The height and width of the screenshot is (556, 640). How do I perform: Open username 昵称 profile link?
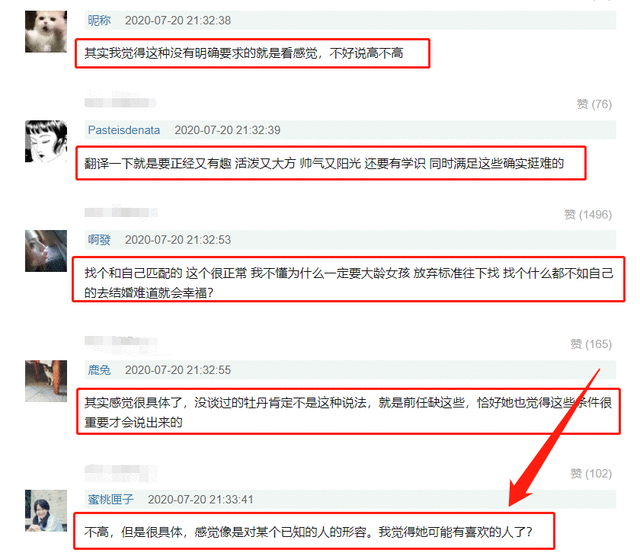coord(99,20)
